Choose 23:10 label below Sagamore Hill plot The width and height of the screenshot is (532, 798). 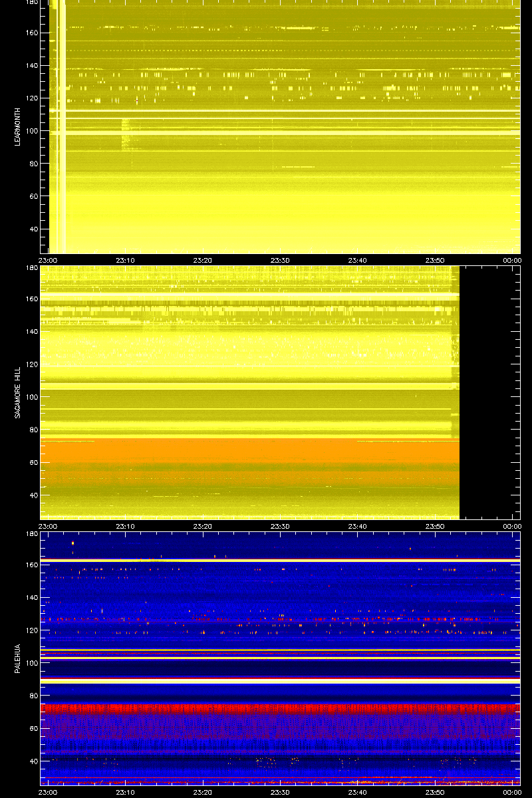[126, 526]
